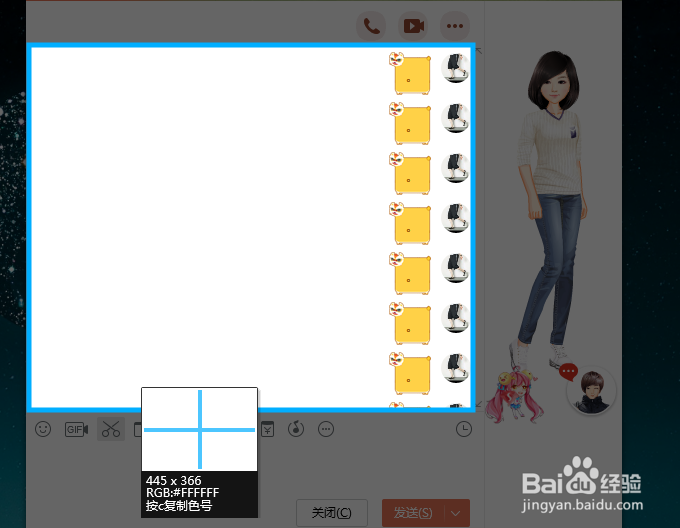Click the expand arrow above right of chat area
680x528 pixels.
click(479, 51)
